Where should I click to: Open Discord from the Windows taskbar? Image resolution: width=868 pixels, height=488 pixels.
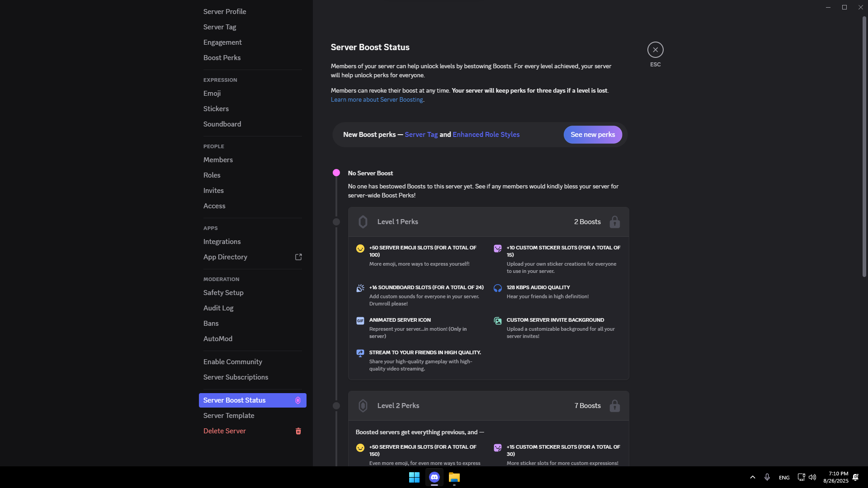(434, 477)
